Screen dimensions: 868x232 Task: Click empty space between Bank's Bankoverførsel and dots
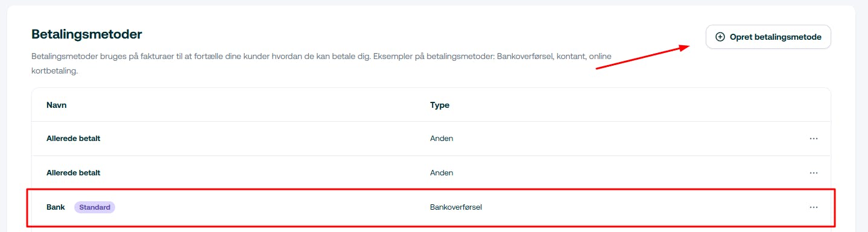(645, 207)
